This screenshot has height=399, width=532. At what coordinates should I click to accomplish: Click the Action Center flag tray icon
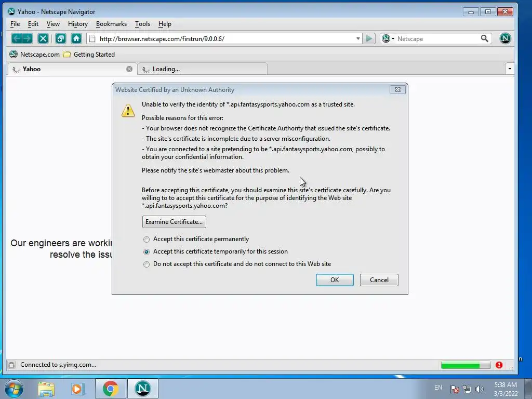[x=455, y=389]
